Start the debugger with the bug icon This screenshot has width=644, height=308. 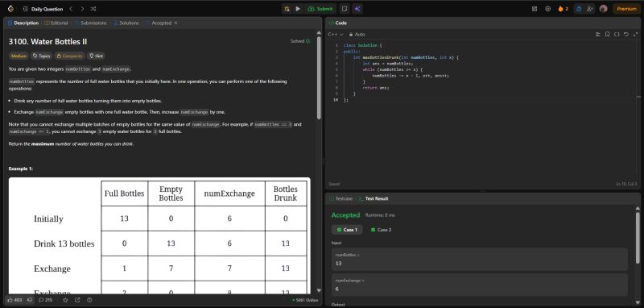pyautogui.click(x=287, y=9)
